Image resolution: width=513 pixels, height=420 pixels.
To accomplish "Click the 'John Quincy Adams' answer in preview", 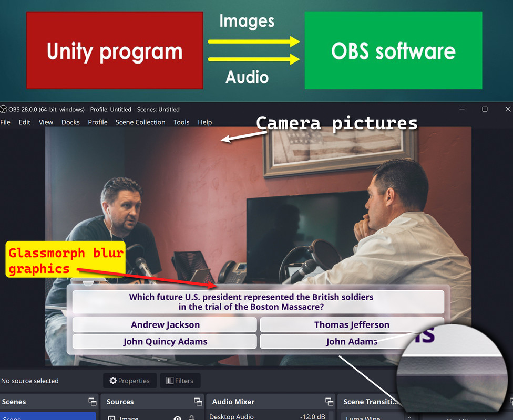I will pyautogui.click(x=165, y=342).
